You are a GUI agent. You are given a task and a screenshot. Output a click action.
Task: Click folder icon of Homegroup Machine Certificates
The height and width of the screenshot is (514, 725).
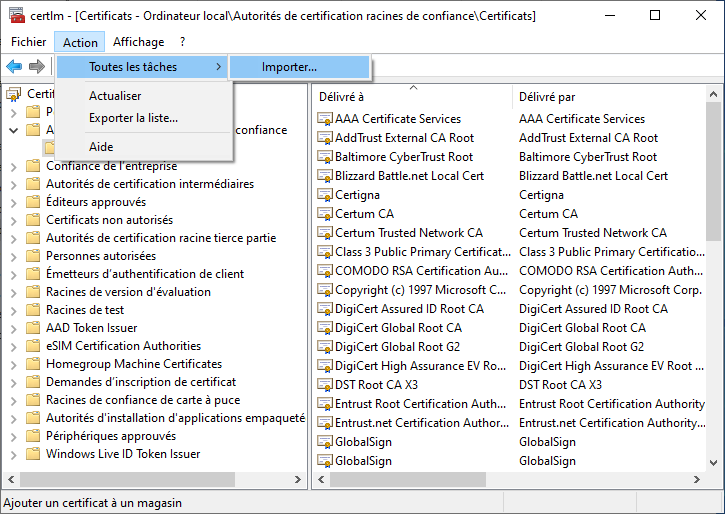coord(33,364)
